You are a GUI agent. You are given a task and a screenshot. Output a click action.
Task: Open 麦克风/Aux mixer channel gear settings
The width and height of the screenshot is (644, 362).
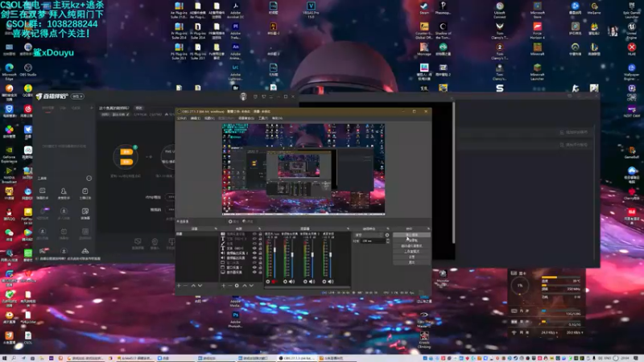tap(268, 282)
